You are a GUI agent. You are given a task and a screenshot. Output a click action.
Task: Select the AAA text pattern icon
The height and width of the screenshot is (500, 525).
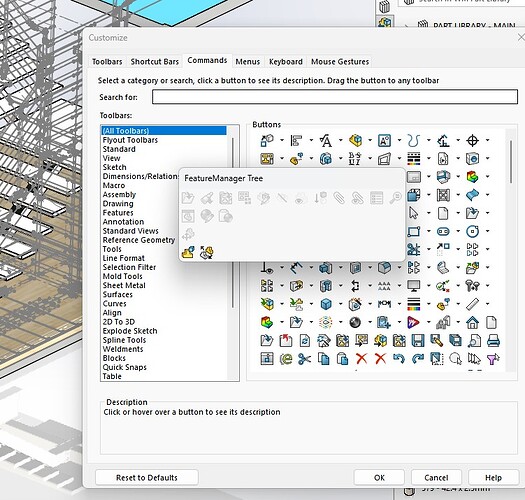coord(384,286)
